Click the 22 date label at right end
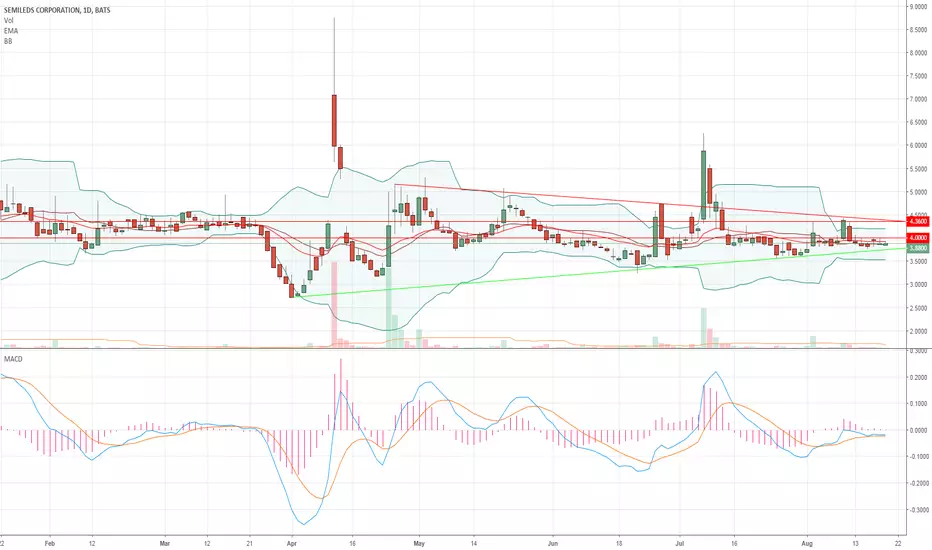The width and height of the screenshot is (932, 550). (898, 543)
